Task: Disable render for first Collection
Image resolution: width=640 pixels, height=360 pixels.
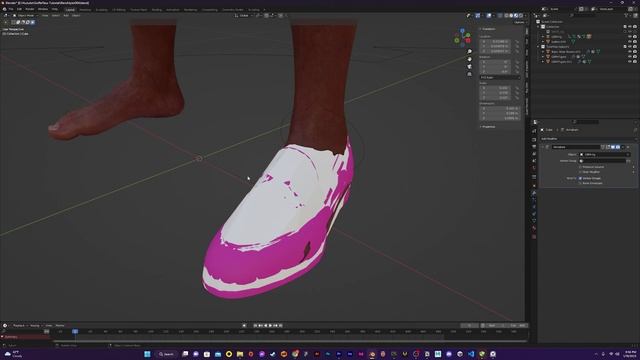Action: (x=635, y=27)
